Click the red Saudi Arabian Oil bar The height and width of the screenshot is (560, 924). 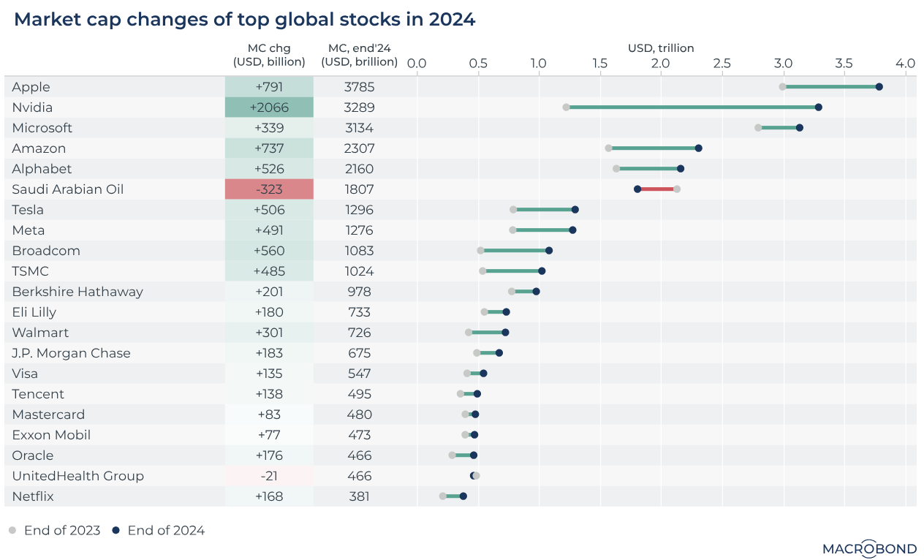pyautogui.click(x=657, y=189)
